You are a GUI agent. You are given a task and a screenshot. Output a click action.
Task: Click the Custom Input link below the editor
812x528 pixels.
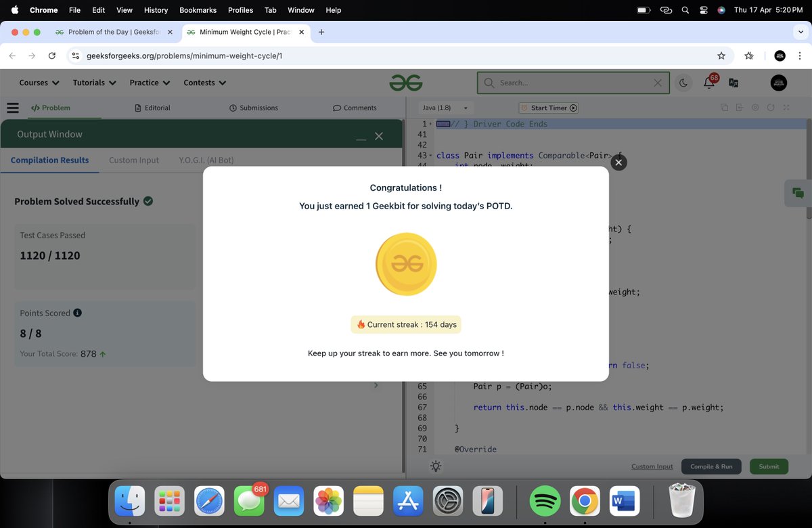click(652, 466)
